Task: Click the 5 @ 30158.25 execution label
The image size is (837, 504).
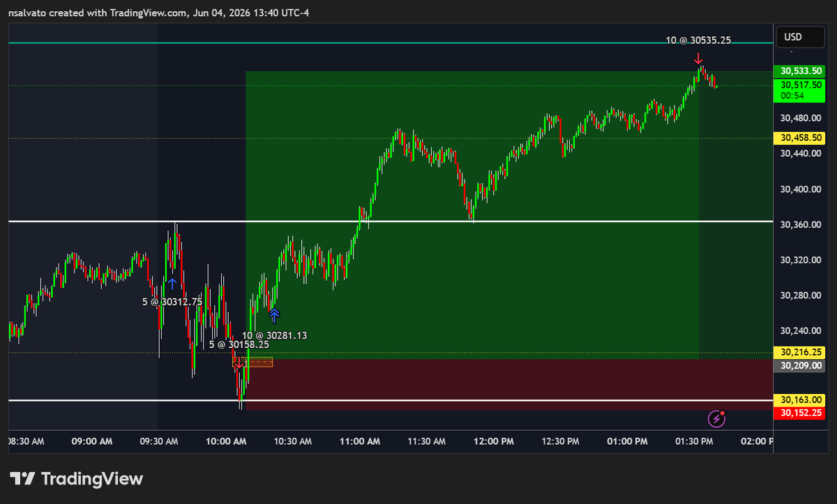Action: (239, 344)
